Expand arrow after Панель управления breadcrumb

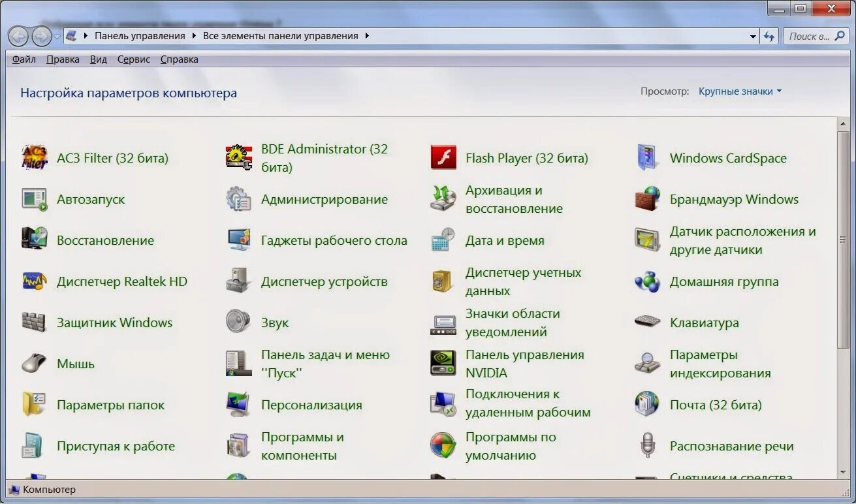(195, 36)
